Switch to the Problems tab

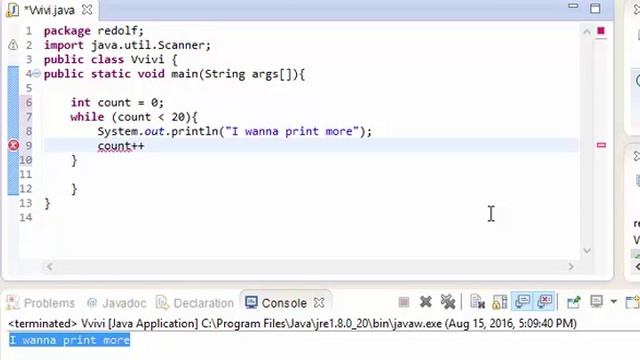[41, 303]
